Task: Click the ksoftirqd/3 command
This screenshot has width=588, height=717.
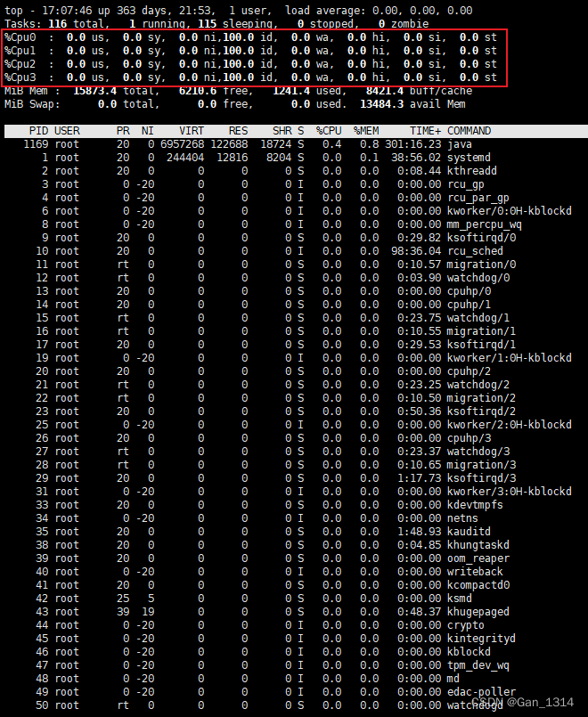Action: pos(481,478)
